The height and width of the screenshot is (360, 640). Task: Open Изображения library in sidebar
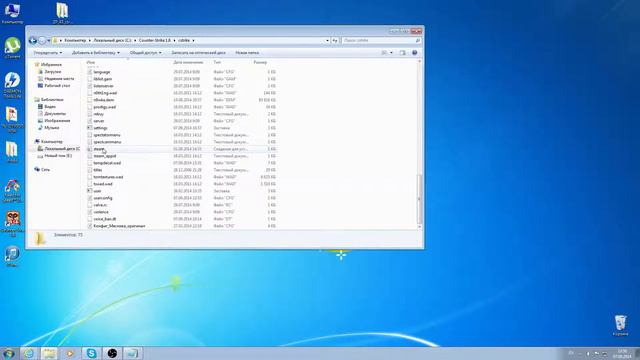[57, 121]
